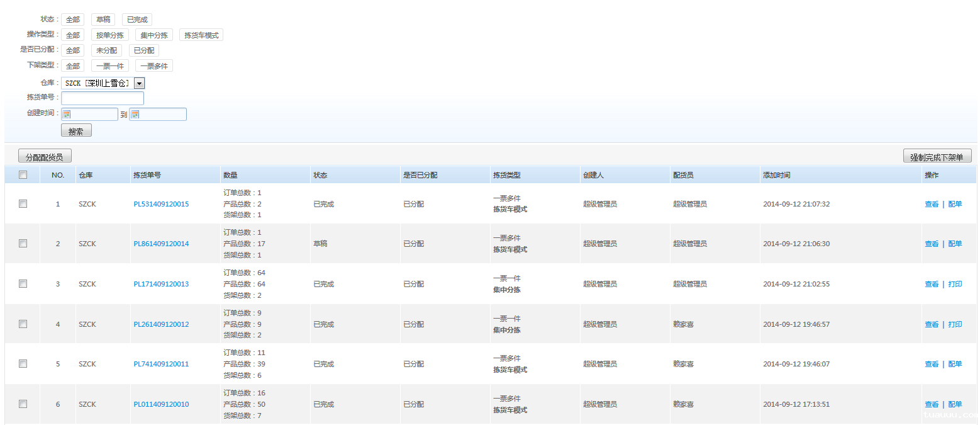This screenshot has width=980, height=425.
Task: Filter status by 已完成 completed
Action: (x=136, y=19)
